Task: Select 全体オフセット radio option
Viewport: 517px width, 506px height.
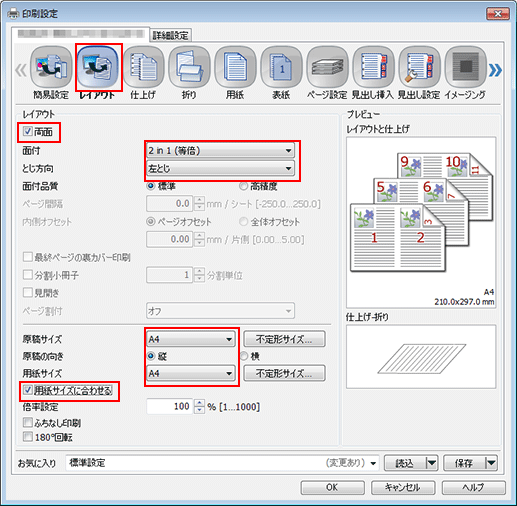Action: pos(244,221)
